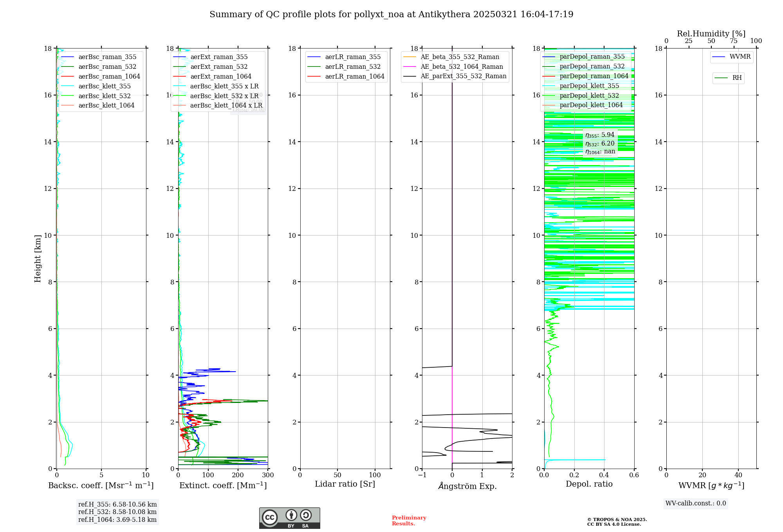Select legend entry aerBsc_raman_1064
The width and height of the screenshot is (783, 532).
coord(101,77)
